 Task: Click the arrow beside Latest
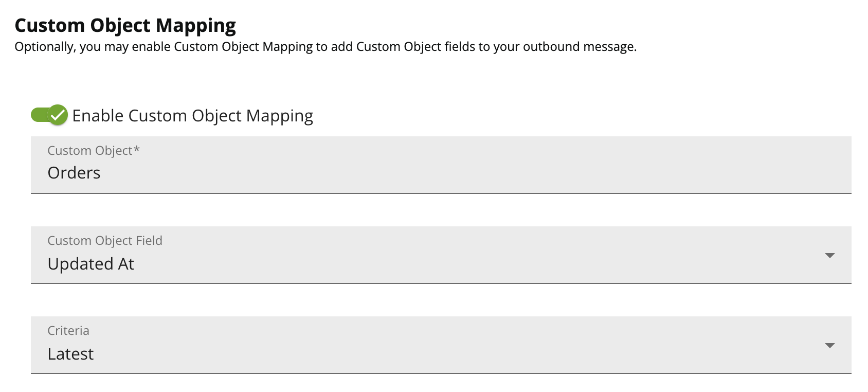click(829, 346)
